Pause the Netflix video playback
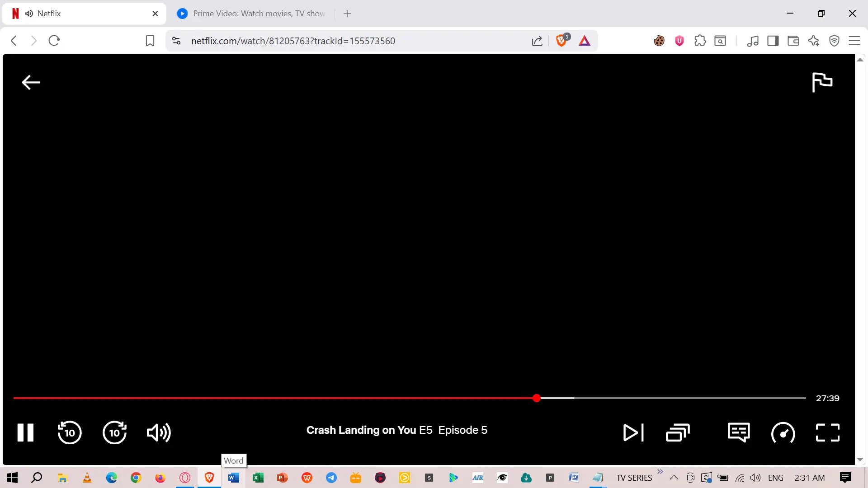Viewport: 868px width, 488px height. (25, 432)
